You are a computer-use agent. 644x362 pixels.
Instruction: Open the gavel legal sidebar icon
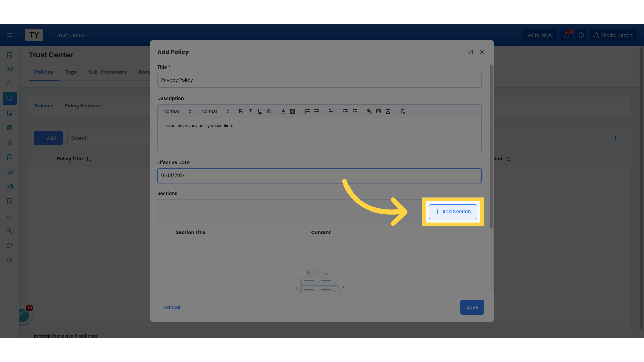[10, 231]
